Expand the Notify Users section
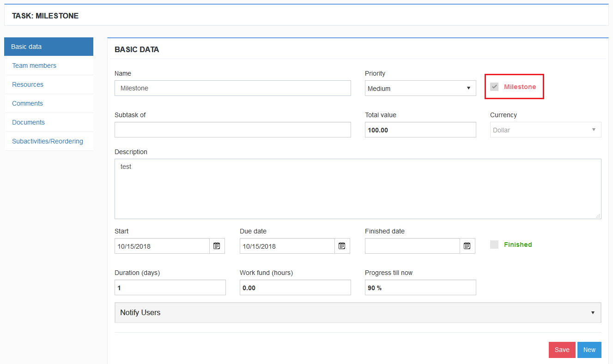The image size is (613, 364). (358, 313)
